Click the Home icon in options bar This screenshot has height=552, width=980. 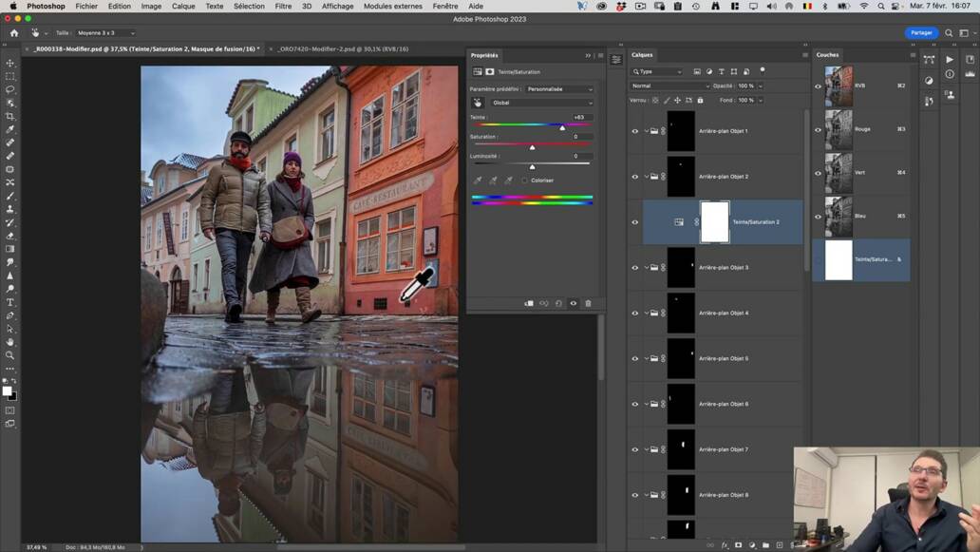pyautogui.click(x=14, y=32)
